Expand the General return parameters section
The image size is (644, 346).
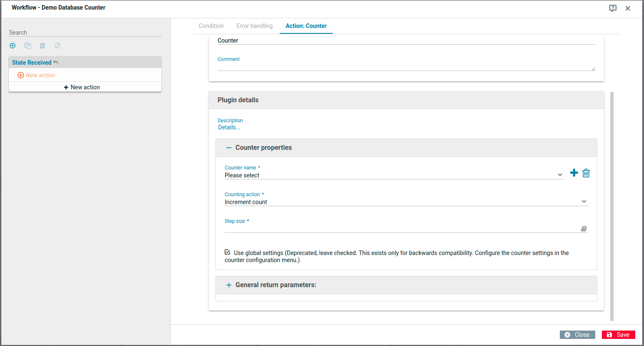point(229,285)
